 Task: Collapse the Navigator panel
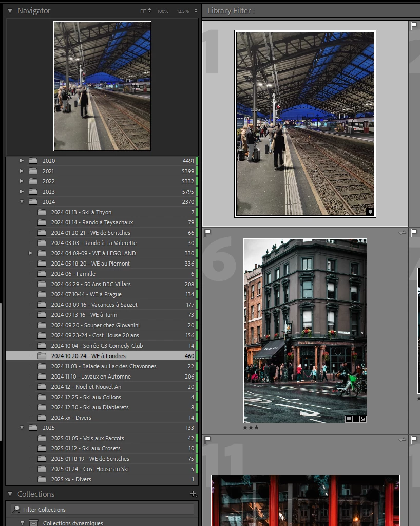10,11
